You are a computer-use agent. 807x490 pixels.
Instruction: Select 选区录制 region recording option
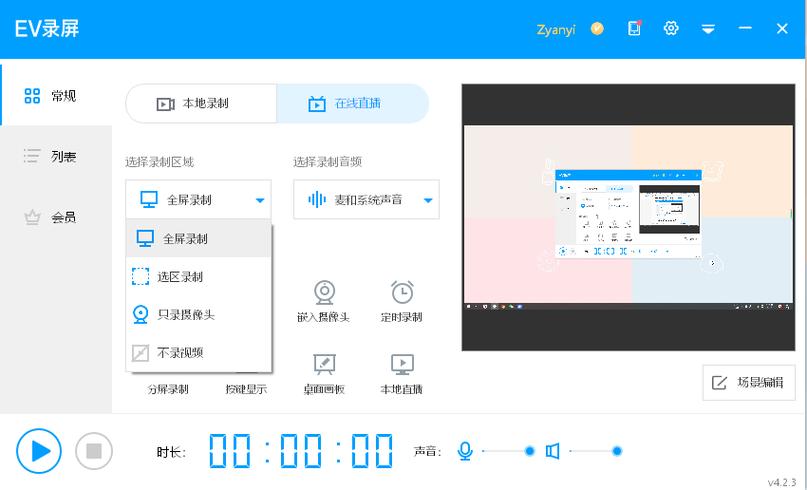click(x=198, y=276)
